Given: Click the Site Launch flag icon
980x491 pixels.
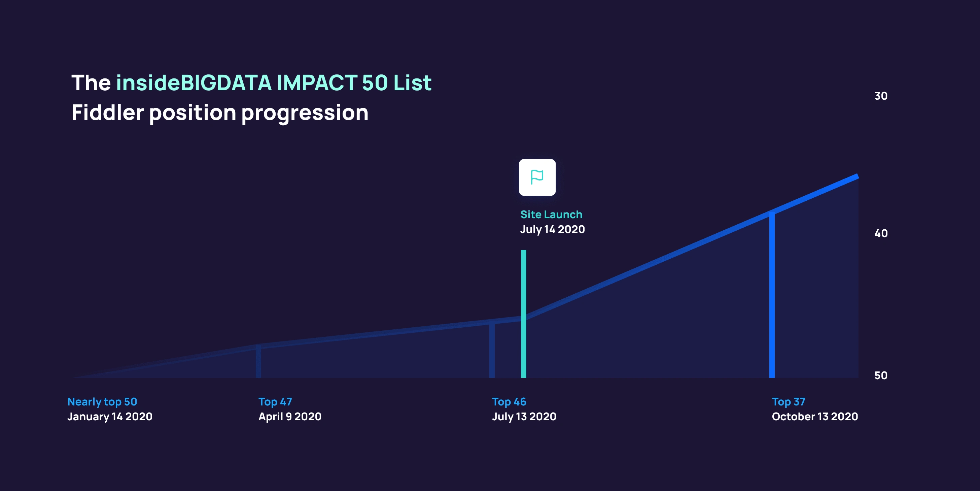Looking at the screenshot, I should 537,177.
